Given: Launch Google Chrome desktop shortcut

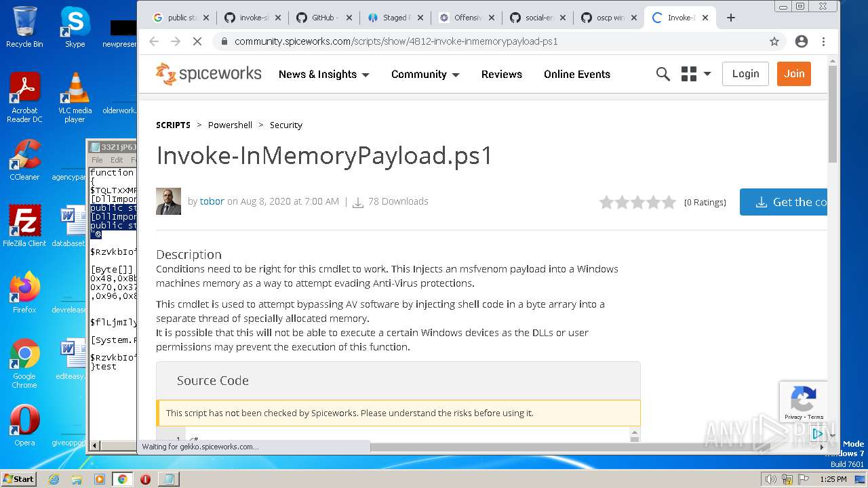Looking at the screenshot, I should tap(24, 363).
